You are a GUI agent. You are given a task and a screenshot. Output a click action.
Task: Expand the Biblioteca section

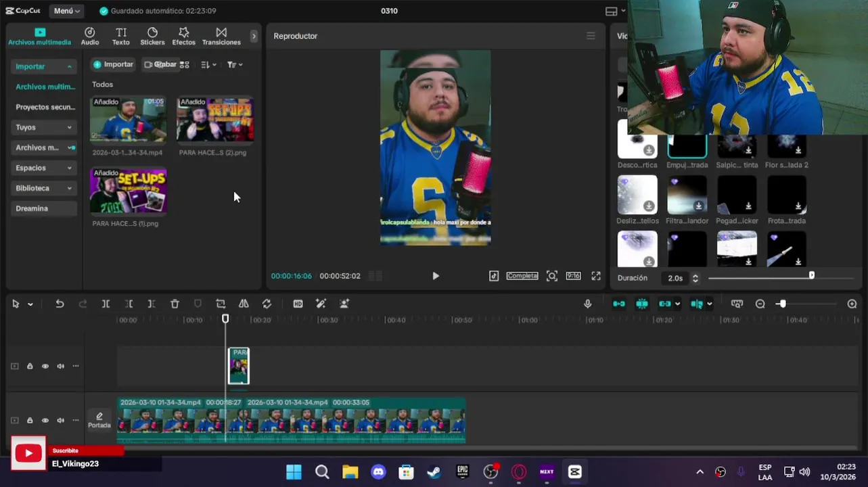43,188
